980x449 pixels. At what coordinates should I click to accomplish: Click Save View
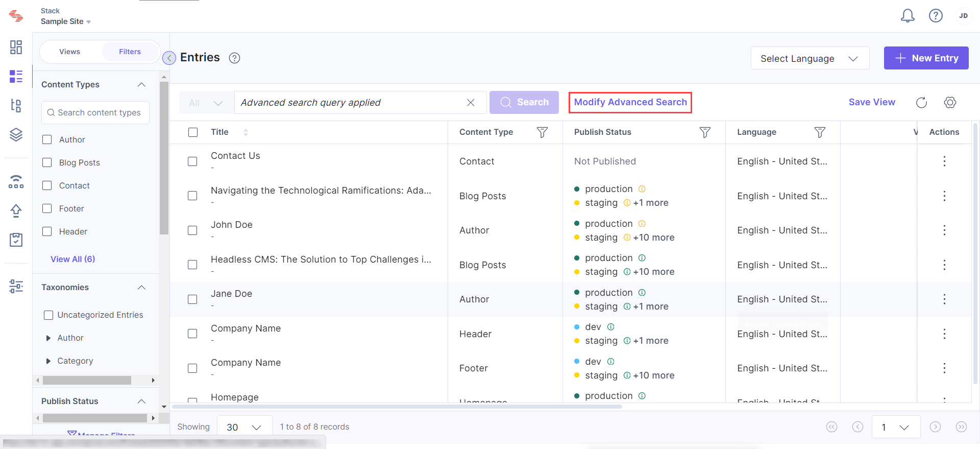(872, 102)
